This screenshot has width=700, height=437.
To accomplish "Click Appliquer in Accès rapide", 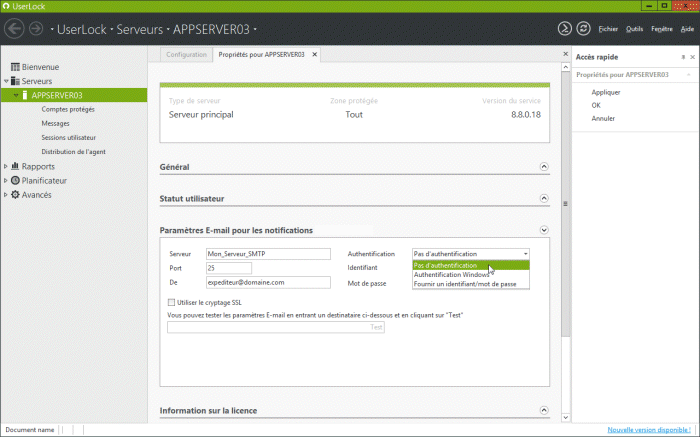I will pos(606,92).
